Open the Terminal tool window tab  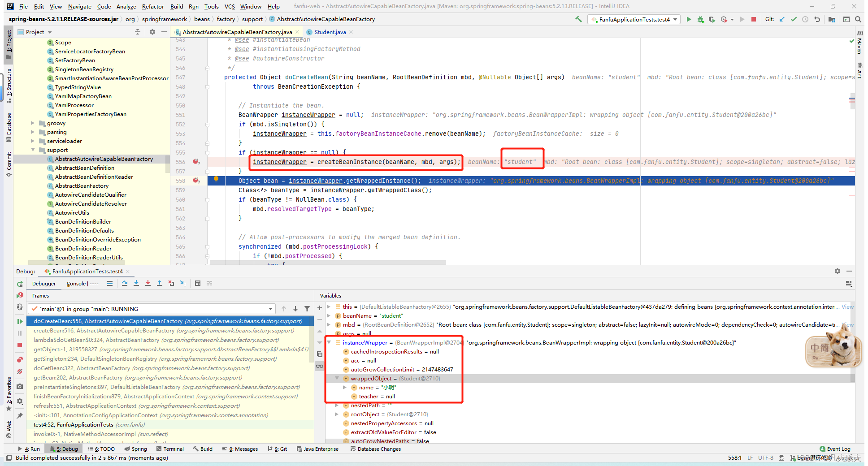(x=170, y=449)
